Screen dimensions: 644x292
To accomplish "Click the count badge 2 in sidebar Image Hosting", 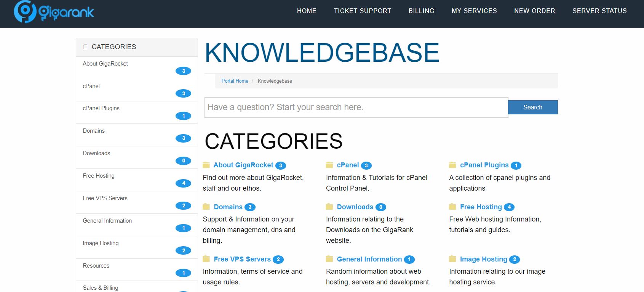I will [x=183, y=251].
